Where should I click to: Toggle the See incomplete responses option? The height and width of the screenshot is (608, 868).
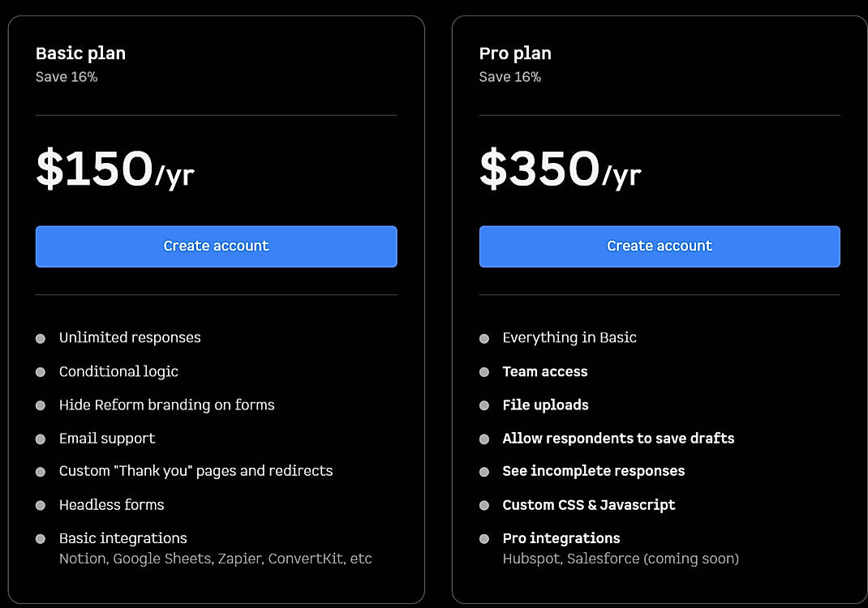pyautogui.click(x=594, y=471)
